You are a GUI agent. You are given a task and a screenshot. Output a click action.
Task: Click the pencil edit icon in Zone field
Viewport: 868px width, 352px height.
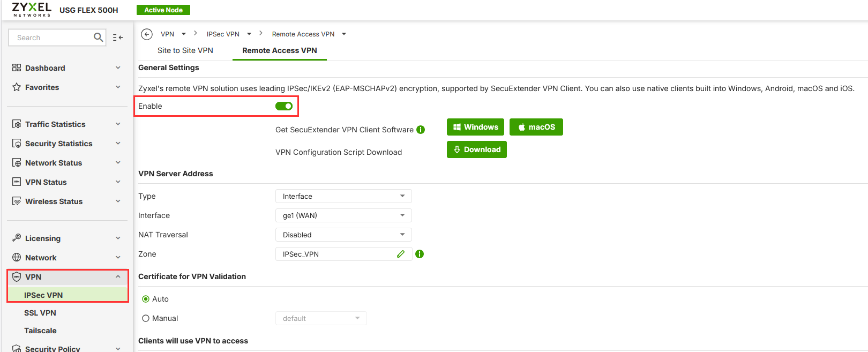coord(401,254)
